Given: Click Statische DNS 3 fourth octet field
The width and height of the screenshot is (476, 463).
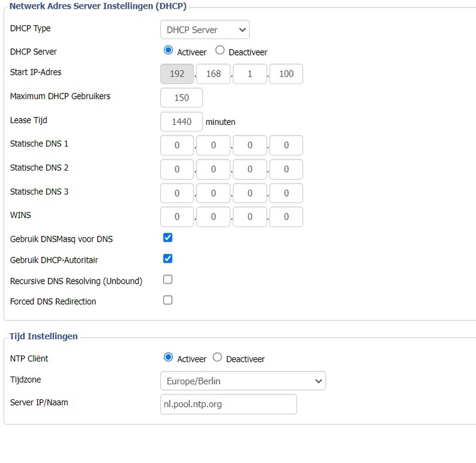Looking at the screenshot, I should click(286, 193).
